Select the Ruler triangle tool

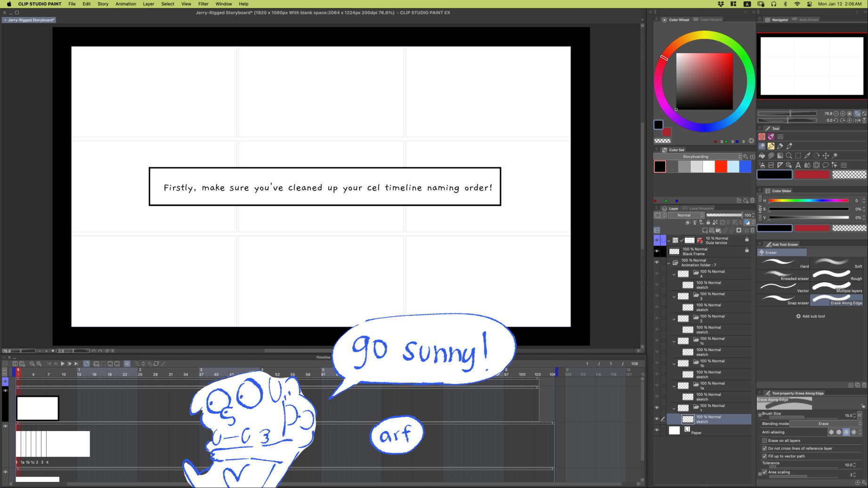tap(780, 165)
